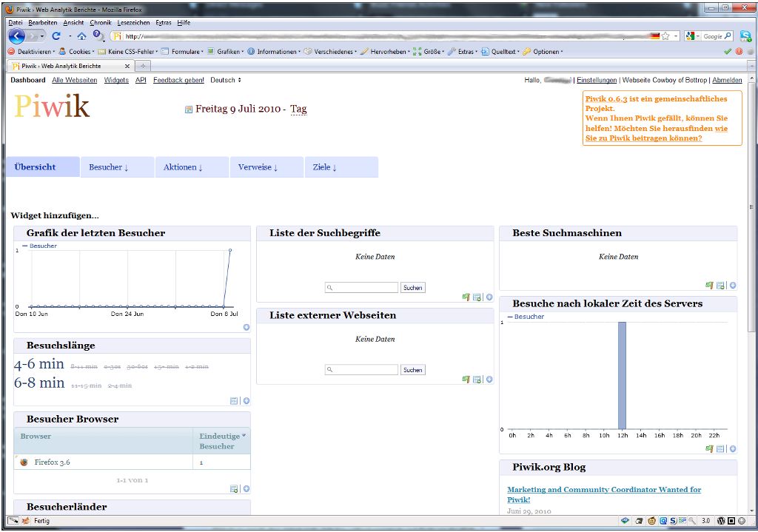Click tag cloud icon in Beste Suchmaschinen
Image resolution: width=758 pixels, height=532 pixels.
click(x=709, y=286)
